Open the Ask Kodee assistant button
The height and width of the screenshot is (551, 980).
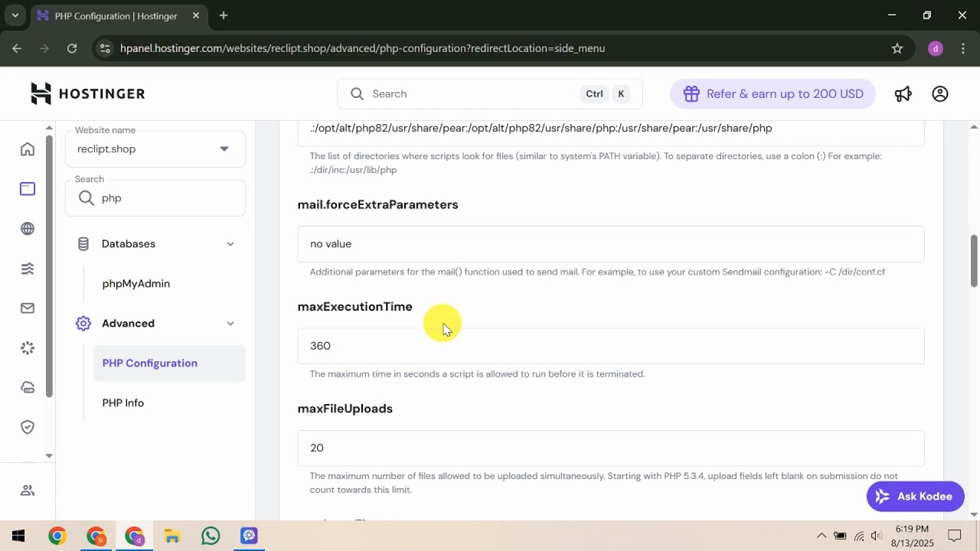pos(915,497)
